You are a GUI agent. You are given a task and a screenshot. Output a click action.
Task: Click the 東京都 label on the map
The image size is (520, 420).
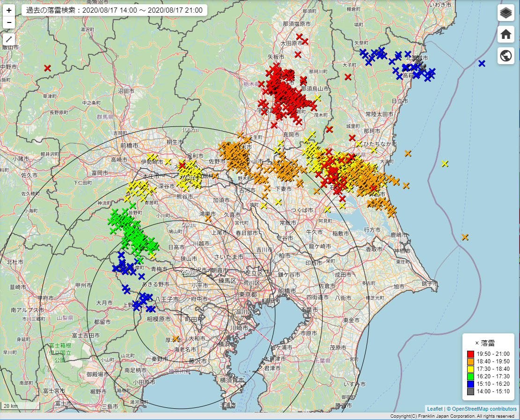pos(248,295)
